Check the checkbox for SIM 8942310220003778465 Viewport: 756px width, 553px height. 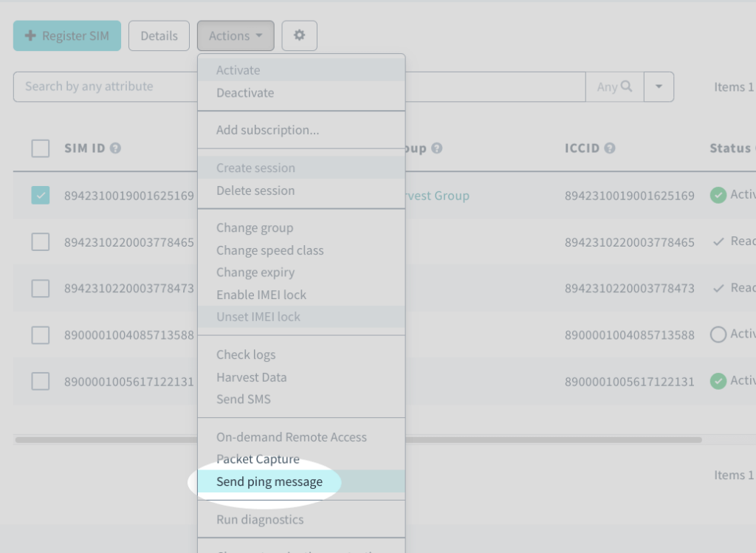tap(41, 241)
